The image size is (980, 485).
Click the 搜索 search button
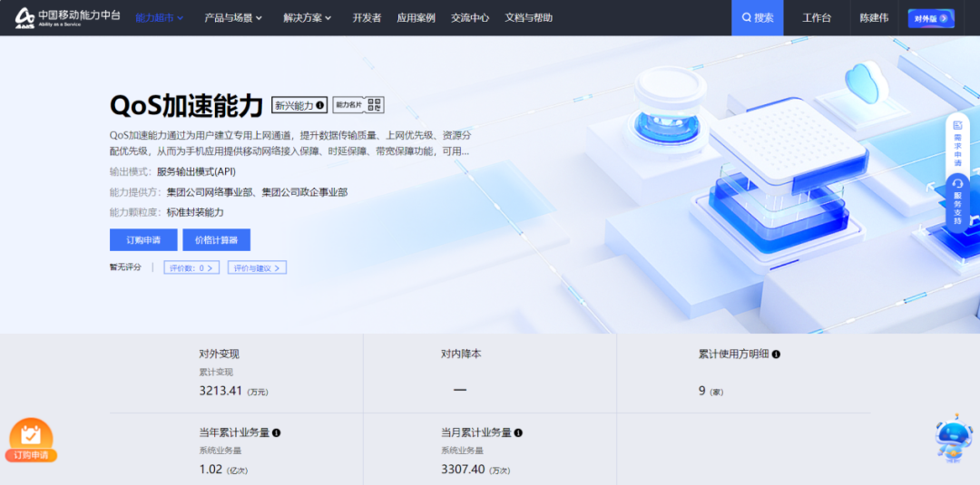click(758, 17)
